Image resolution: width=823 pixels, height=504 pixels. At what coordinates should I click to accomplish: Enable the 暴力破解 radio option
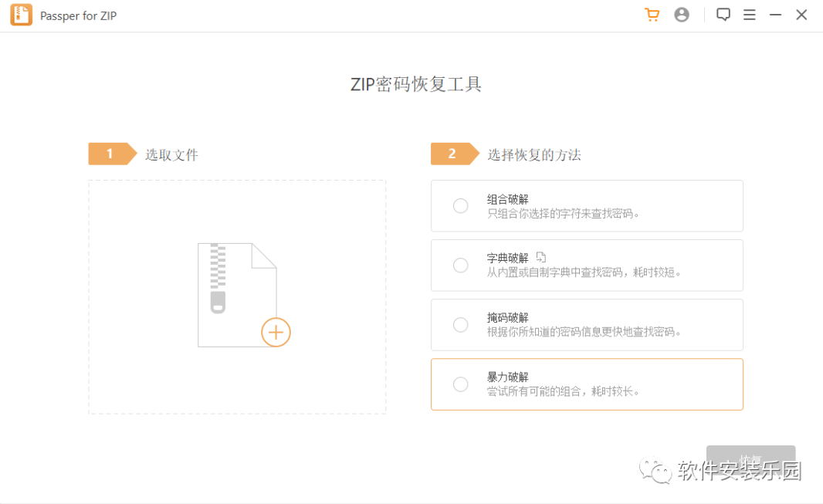[x=461, y=384]
